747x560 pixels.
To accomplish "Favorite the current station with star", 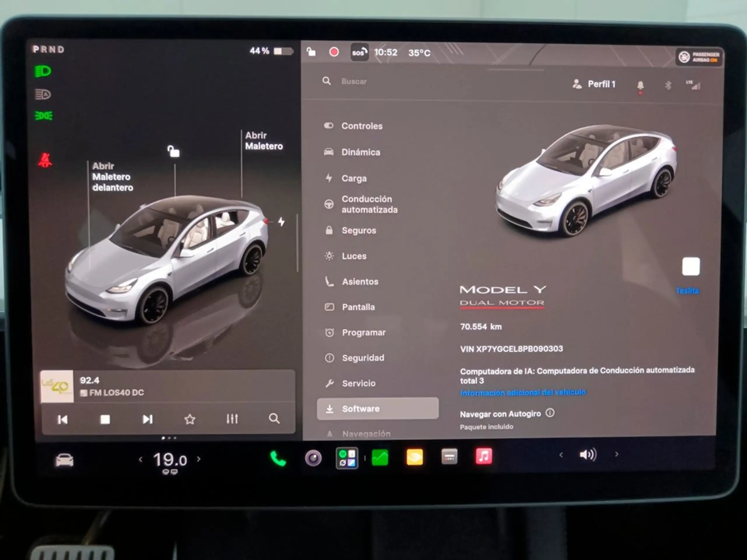I will pyautogui.click(x=190, y=419).
